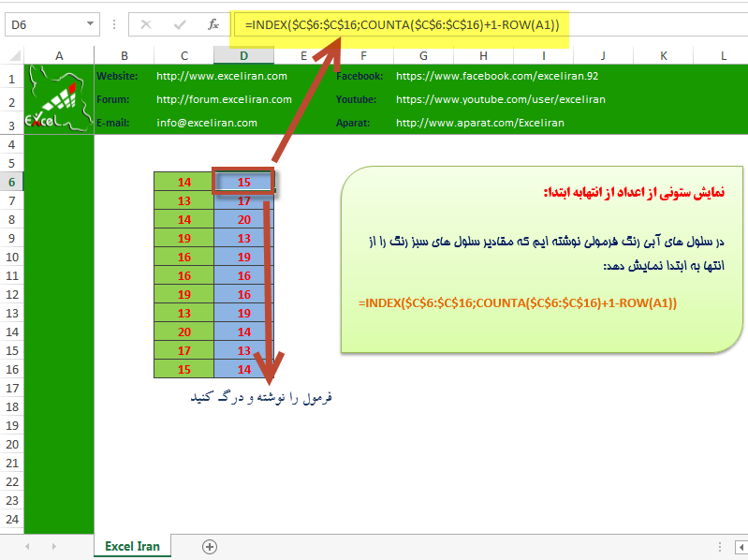This screenshot has height=560, width=748.
Task: Open the aparat.com/Exceliran link
Action: click(x=480, y=123)
